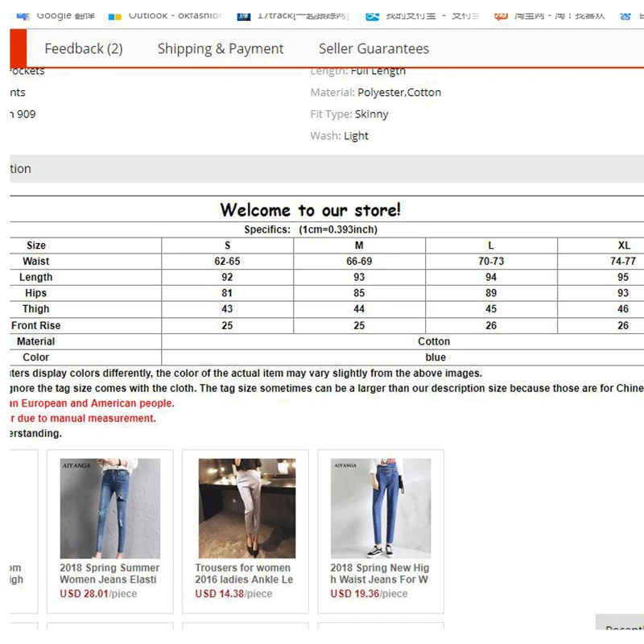Click the 62-65 waist value

click(227, 261)
